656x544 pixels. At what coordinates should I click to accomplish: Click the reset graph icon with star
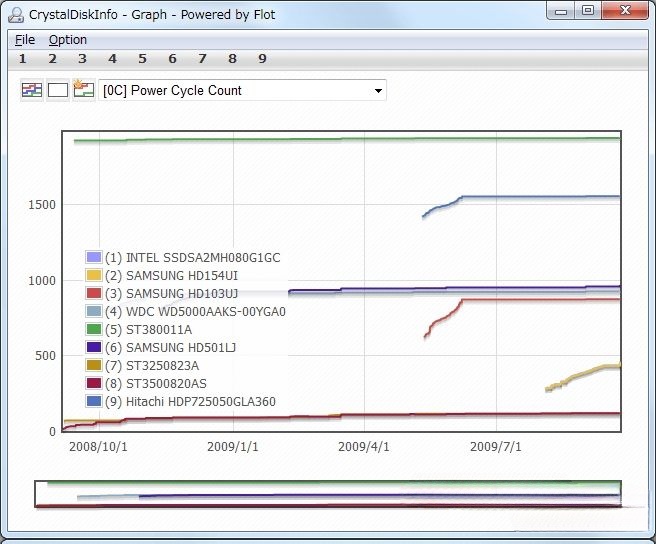84,89
